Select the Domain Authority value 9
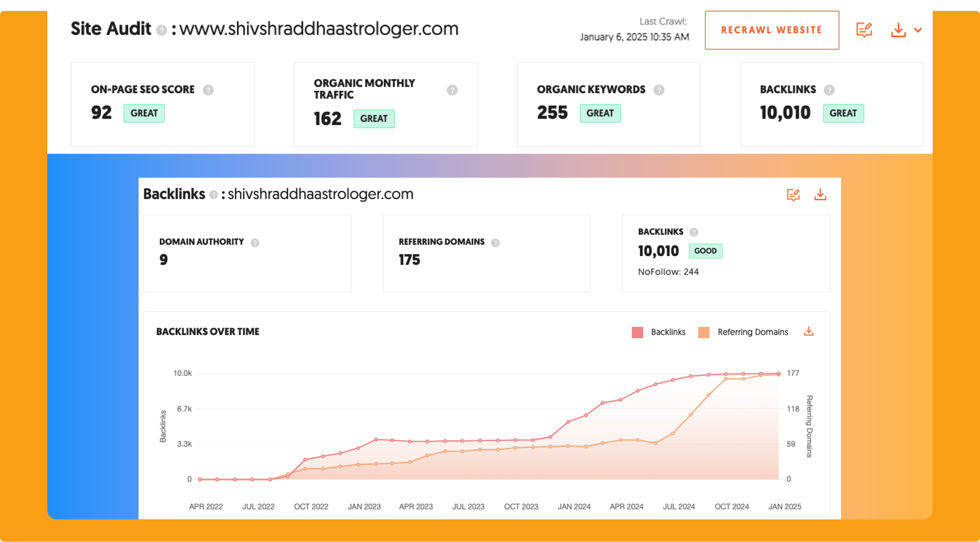 [x=163, y=260]
